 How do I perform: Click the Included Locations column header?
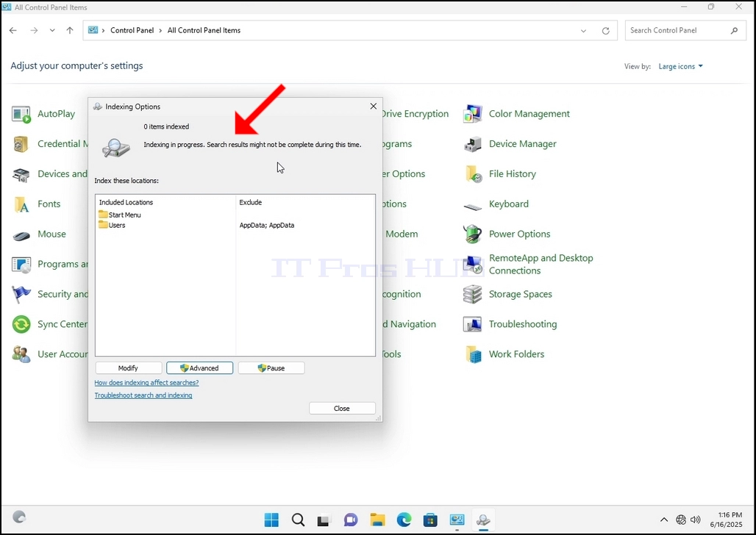(126, 202)
